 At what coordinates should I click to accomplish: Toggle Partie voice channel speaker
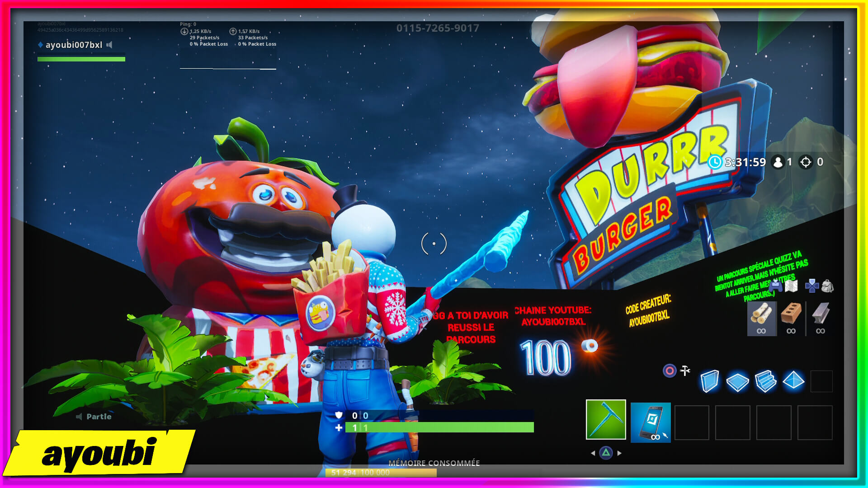pos(79,417)
